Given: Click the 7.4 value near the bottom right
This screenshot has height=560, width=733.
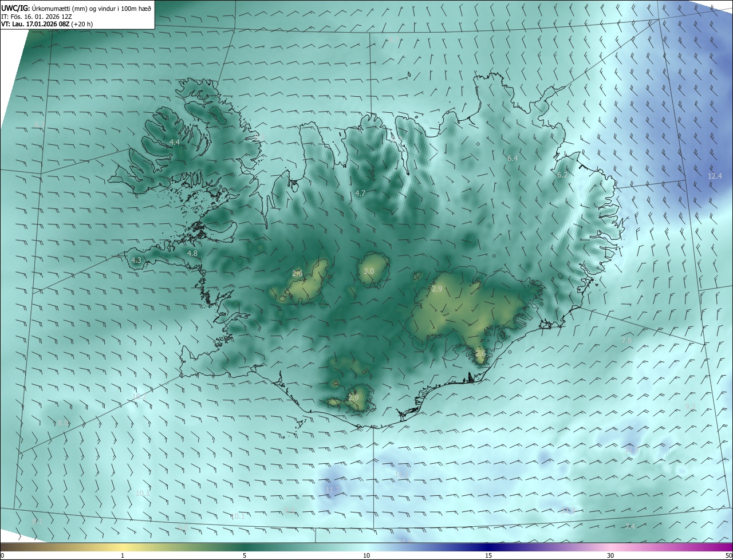Looking at the screenshot, I should [630, 526].
